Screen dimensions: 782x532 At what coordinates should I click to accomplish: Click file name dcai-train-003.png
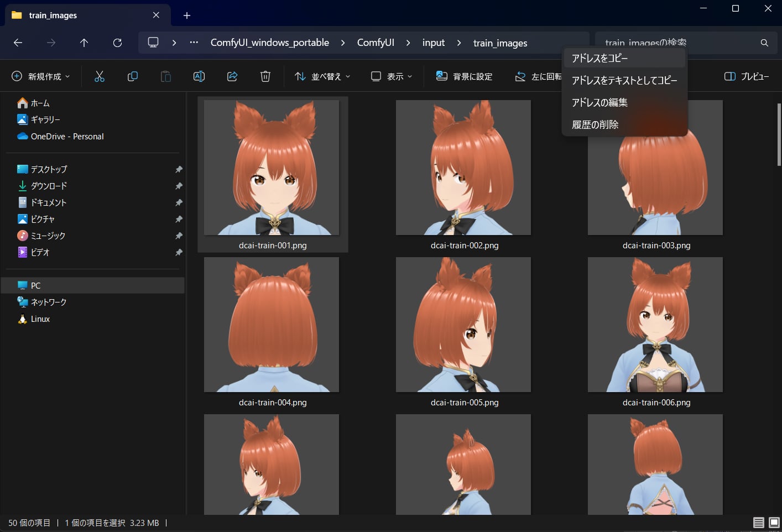click(656, 246)
